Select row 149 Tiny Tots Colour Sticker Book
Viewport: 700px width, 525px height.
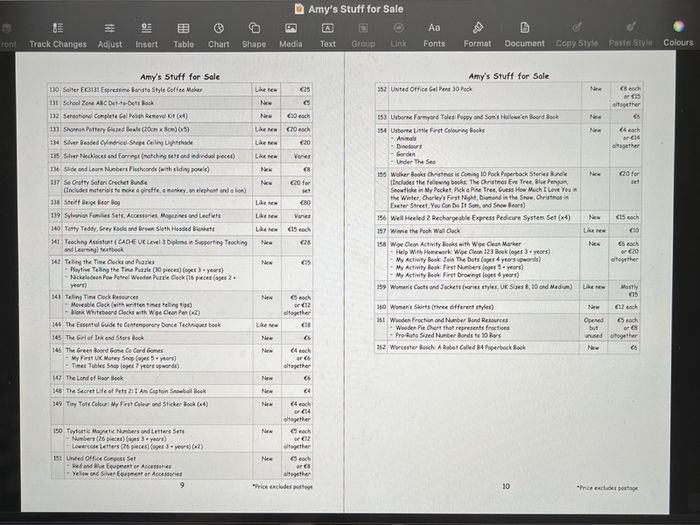pos(180,411)
